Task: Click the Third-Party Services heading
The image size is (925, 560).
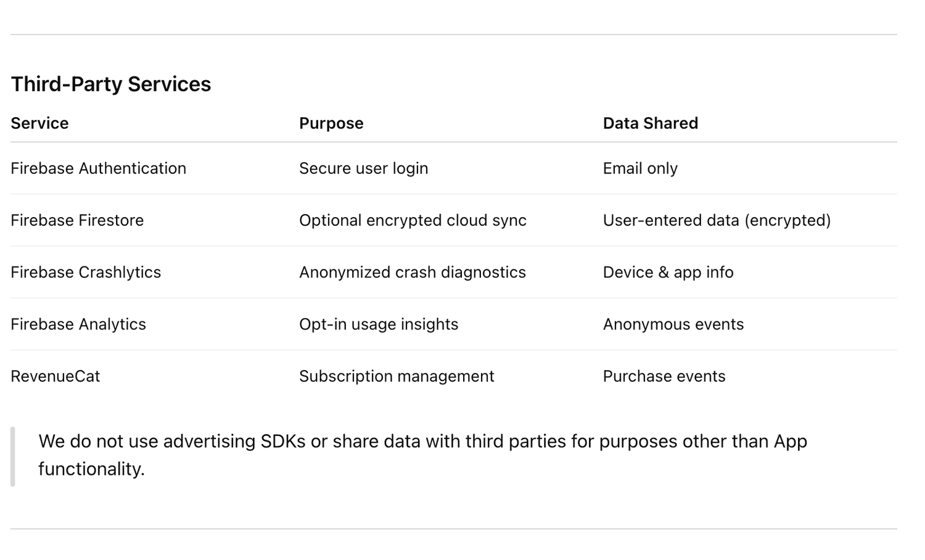Action: 111,84
